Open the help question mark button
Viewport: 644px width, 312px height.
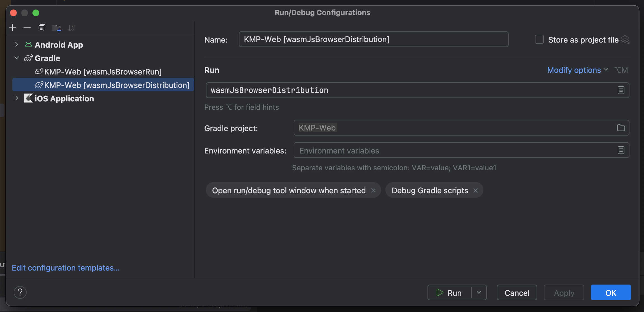[x=20, y=292]
